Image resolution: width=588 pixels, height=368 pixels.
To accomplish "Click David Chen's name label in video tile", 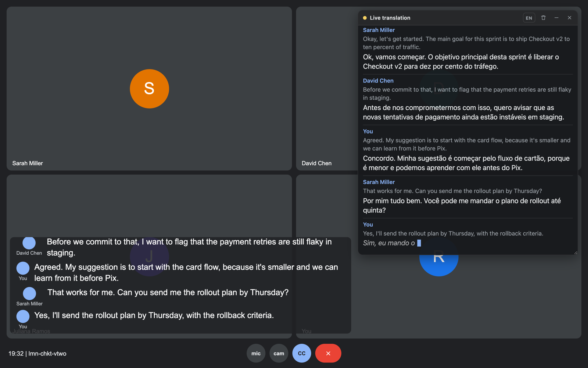I will coord(316,163).
